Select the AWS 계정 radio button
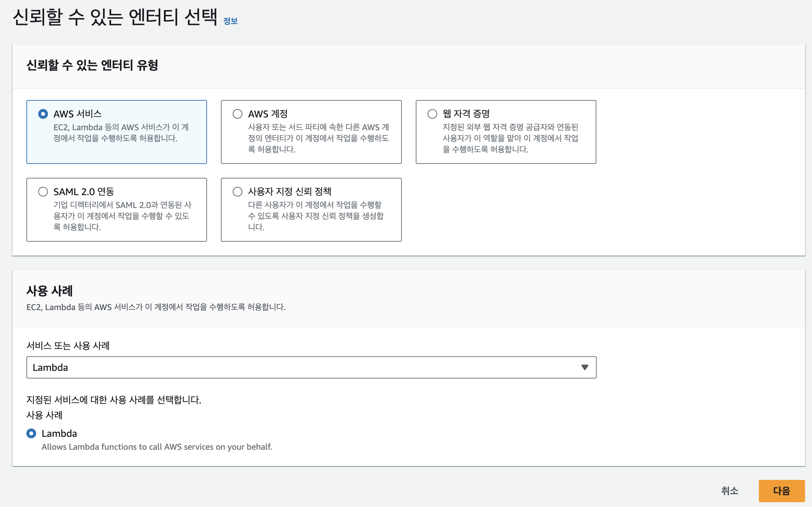The width and height of the screenshot is (812, 507). tap(238, 114)
